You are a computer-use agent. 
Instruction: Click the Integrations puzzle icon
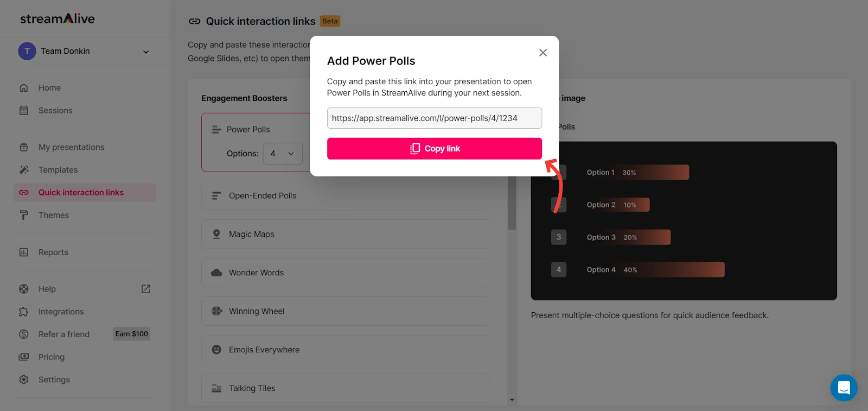24,312
